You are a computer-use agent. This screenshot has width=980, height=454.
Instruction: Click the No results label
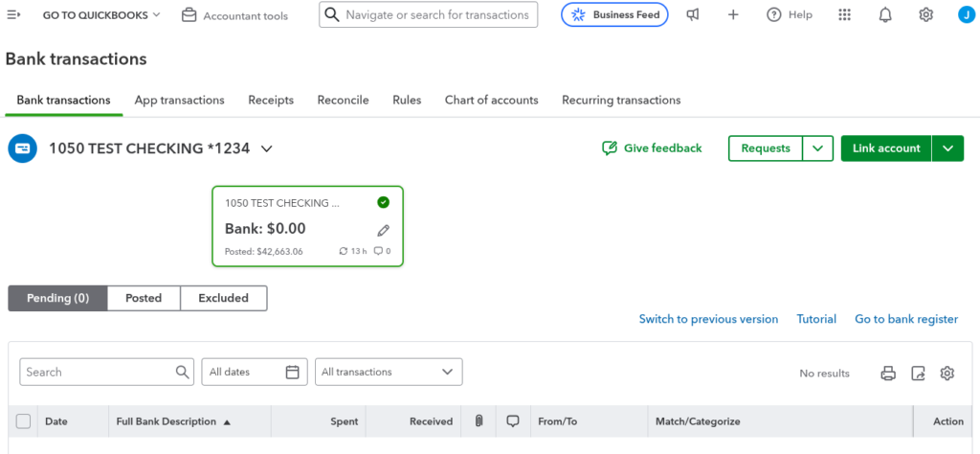click(x=824, y=374)
